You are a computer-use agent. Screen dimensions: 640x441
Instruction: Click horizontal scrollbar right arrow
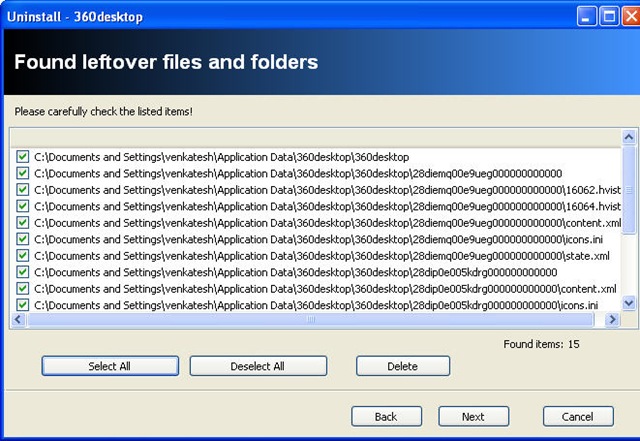[x=612, y=319]
